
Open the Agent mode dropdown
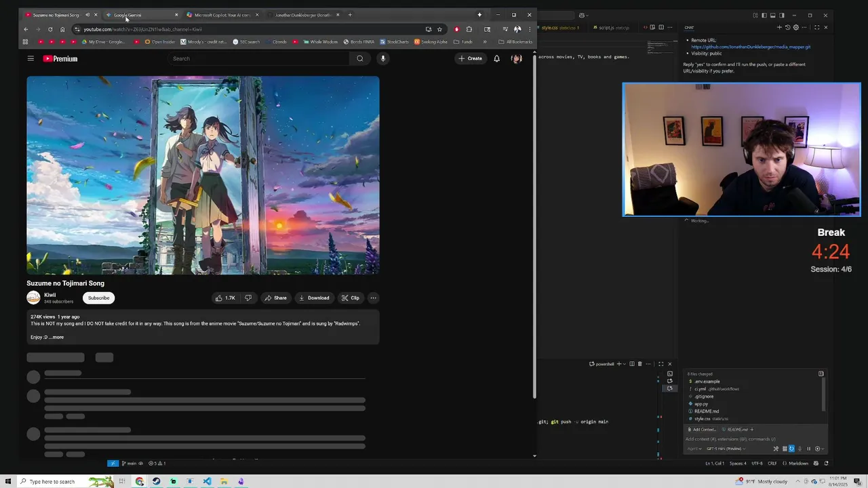694,449
